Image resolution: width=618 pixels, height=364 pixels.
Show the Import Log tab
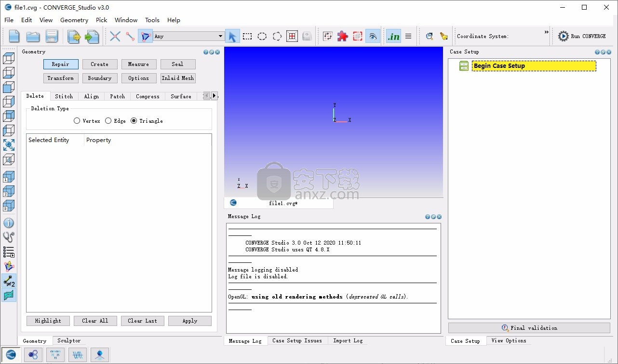pyautogui.click(x=348, y=340)
